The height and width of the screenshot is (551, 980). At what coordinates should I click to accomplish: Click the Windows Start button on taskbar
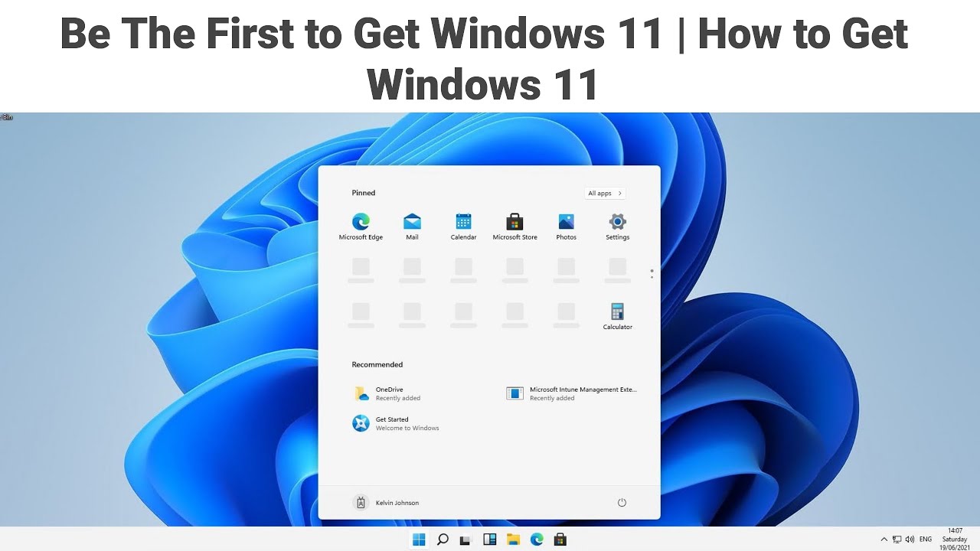click(419, 540)
